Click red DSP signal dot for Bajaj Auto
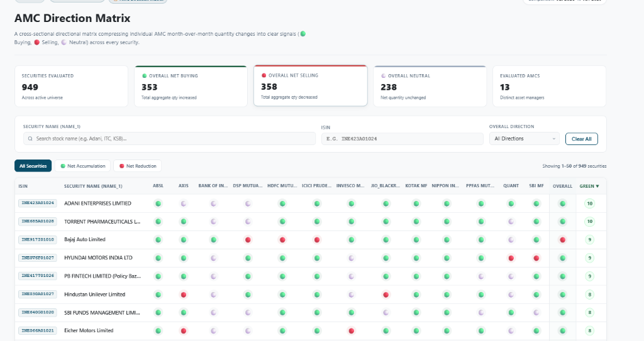 tap(248, 240)
